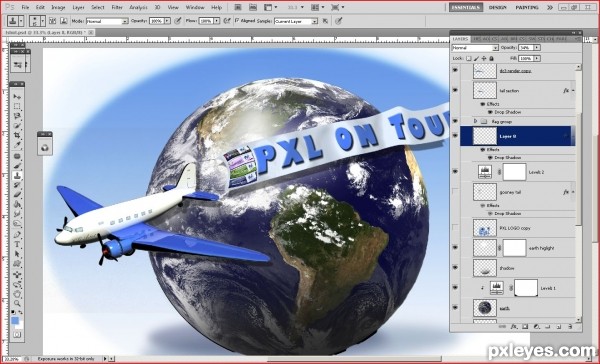600x364 pixels.
Task: Hide the earth highlight layer
Action: point(455,248)
